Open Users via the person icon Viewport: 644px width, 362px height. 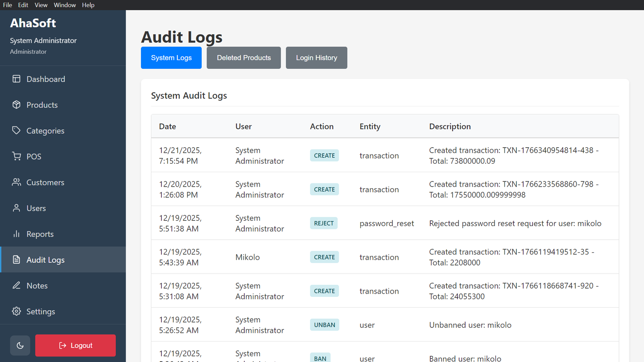pos(16,208)
